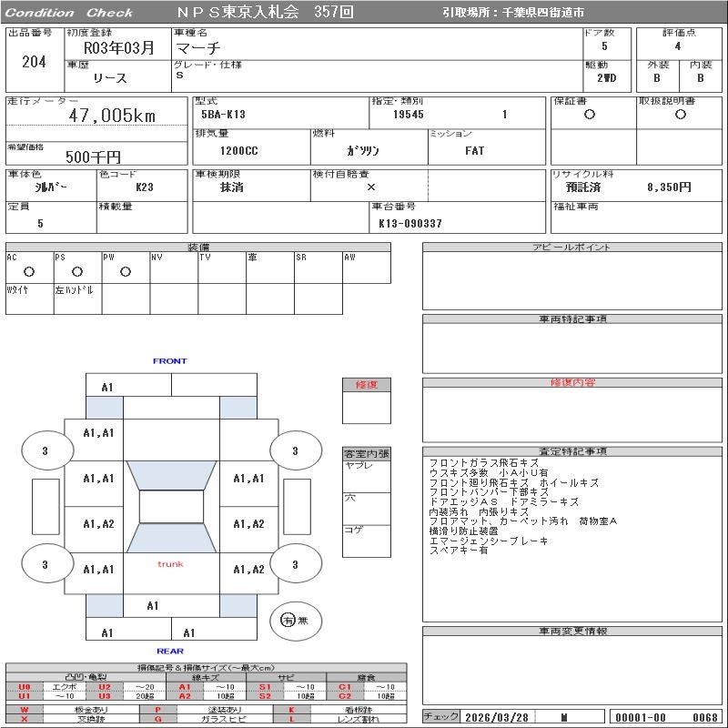Screen dimensions: 728x728
Task: Click the rear-left tire circle marked 3
Action: [45, 565]
